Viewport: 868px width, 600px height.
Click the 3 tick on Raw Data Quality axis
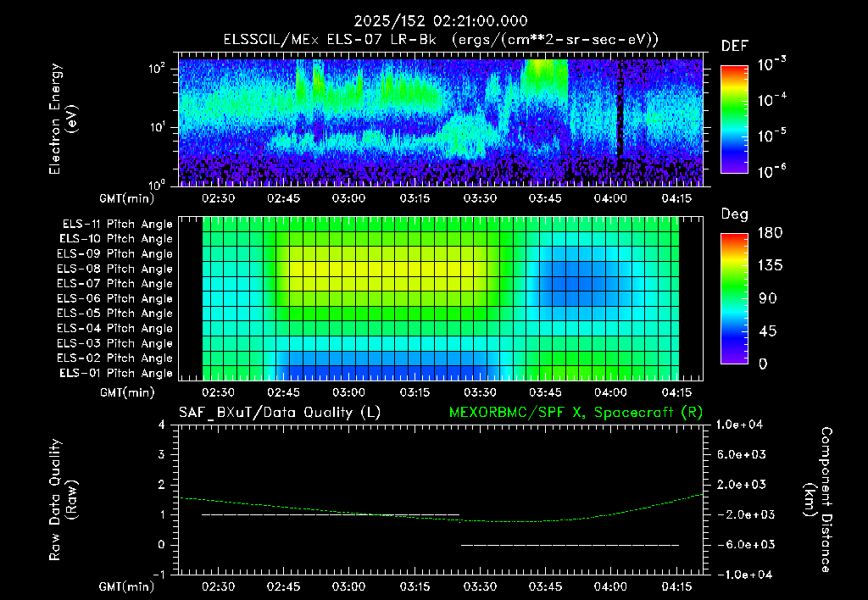(x=162, y=454)
